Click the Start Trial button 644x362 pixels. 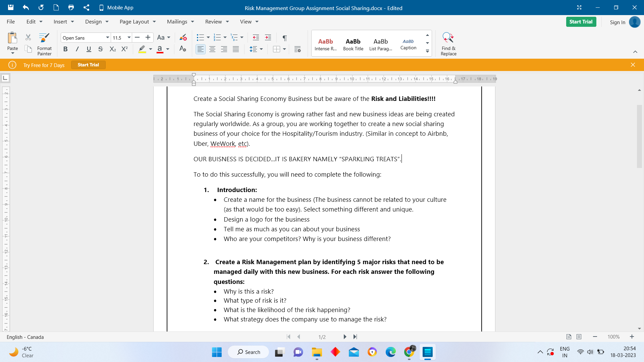click(x=581, y=21)
